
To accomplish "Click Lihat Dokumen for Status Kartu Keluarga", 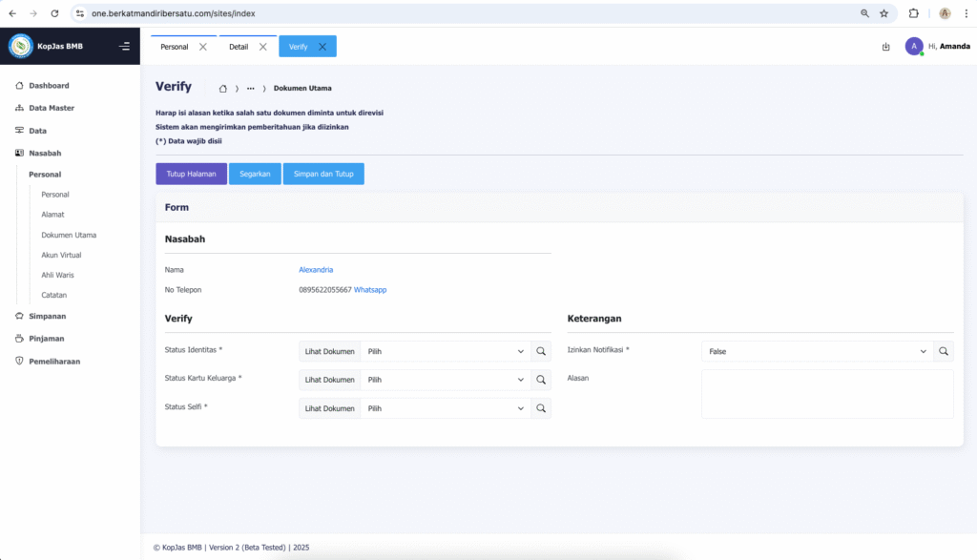I will (x=329, y=380).
